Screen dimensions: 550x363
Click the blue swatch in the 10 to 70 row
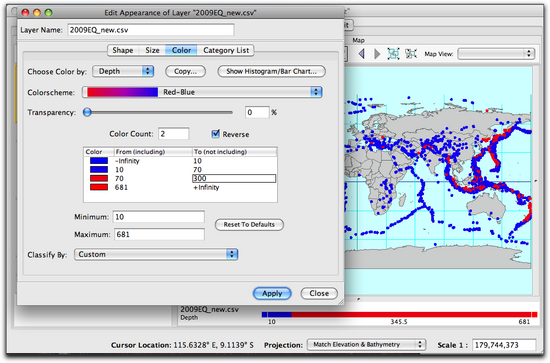(x=99, y=169)
